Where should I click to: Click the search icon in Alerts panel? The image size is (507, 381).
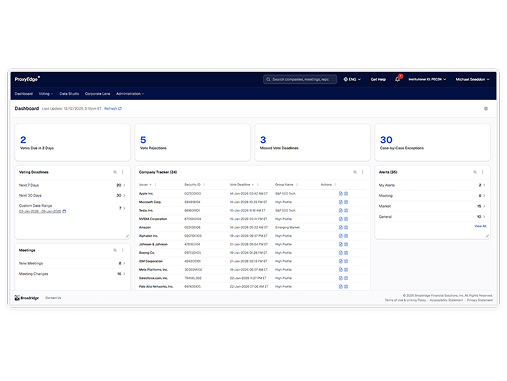475,172
